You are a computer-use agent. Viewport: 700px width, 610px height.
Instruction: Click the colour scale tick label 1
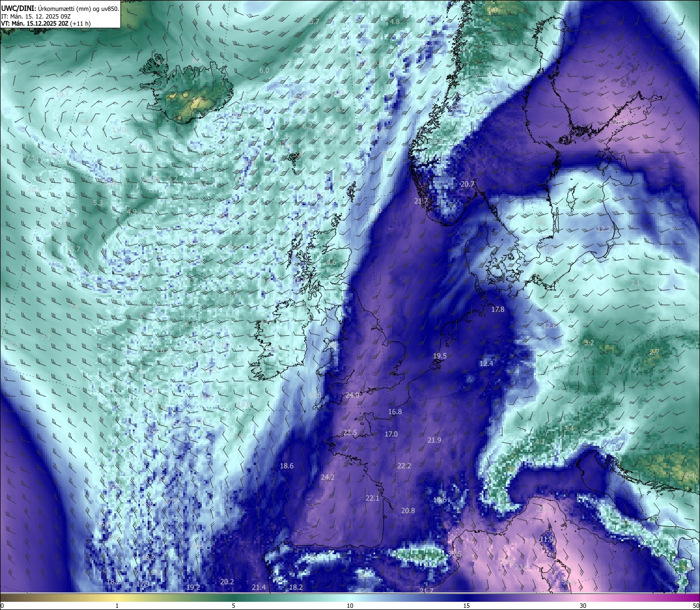[x=117, y=606]
